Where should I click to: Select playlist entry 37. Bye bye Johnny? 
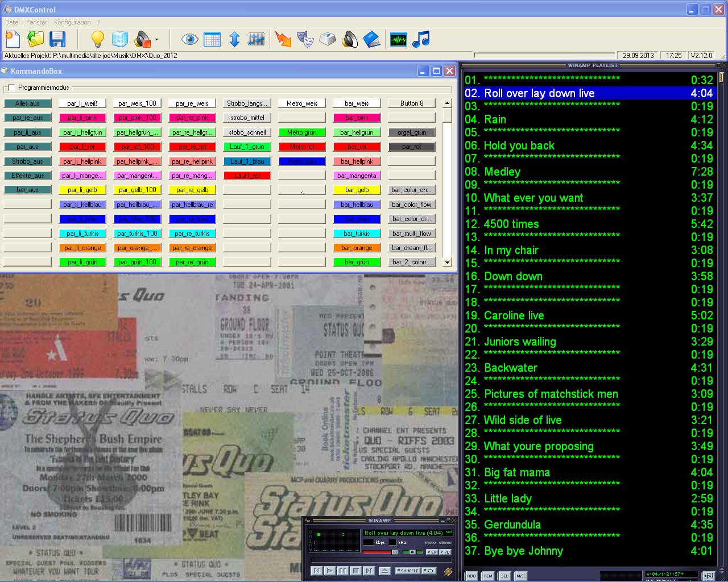[x=589, y=551]
